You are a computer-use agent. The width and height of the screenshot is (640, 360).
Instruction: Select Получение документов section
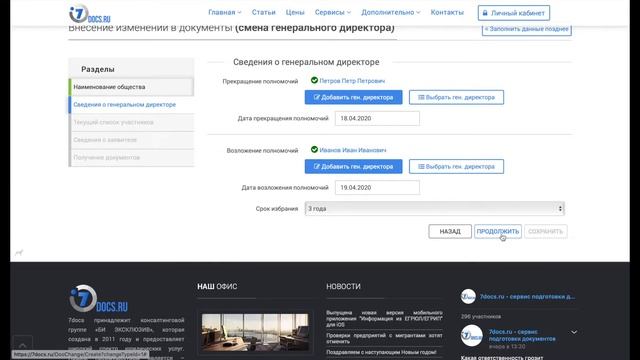pyautogui.click(x=131, y=157)
